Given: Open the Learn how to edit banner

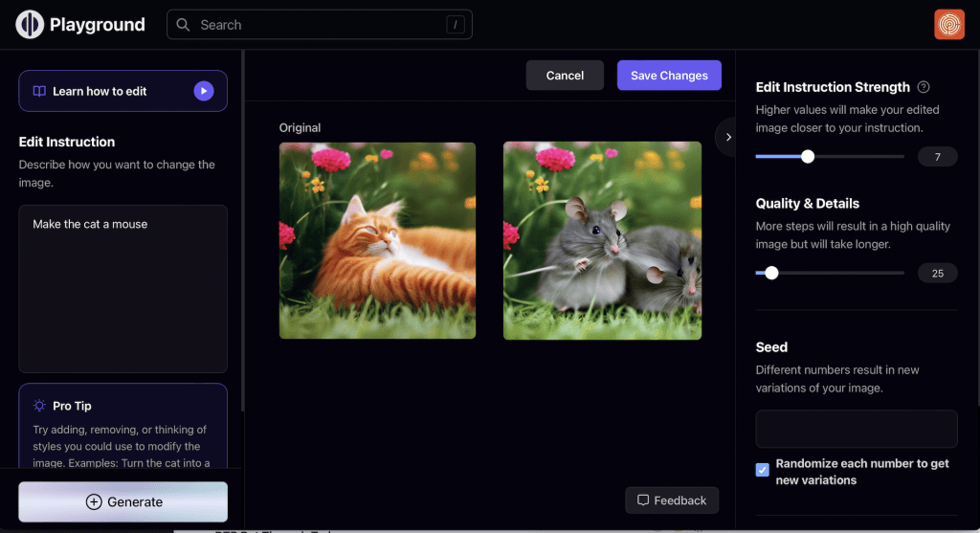Looking at the screenshot, I should coord(123,91).
